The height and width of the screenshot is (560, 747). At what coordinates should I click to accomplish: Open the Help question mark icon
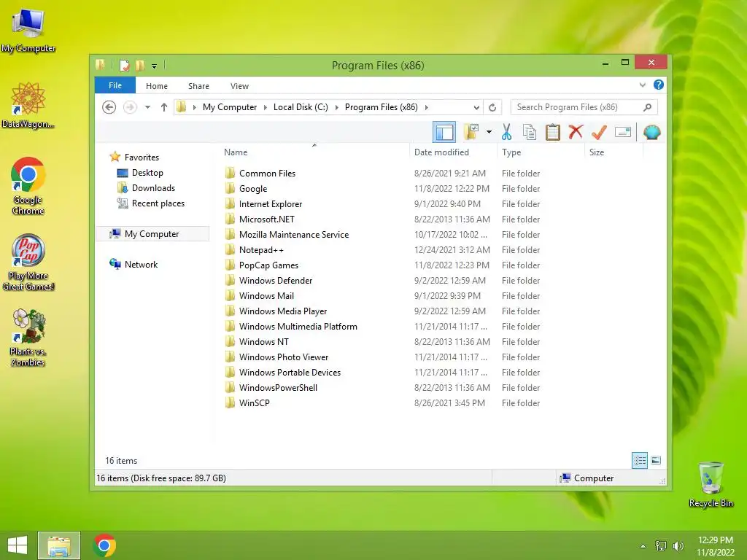[659, 85]
